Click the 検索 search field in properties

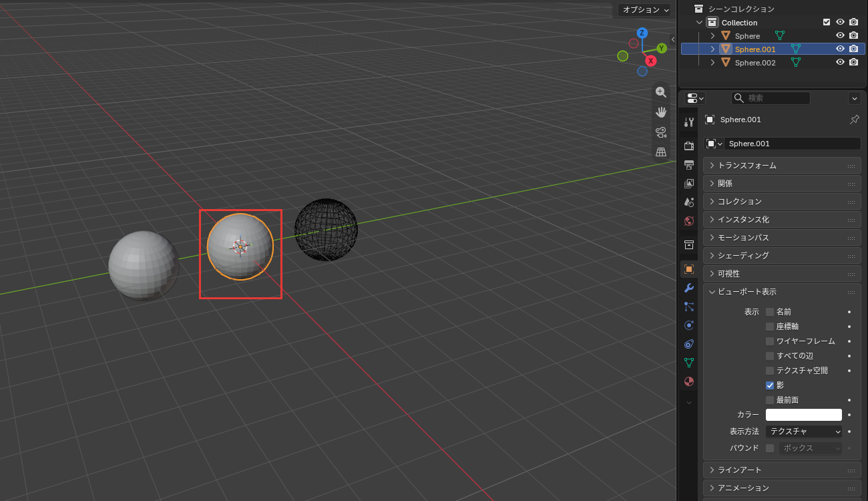771,98
